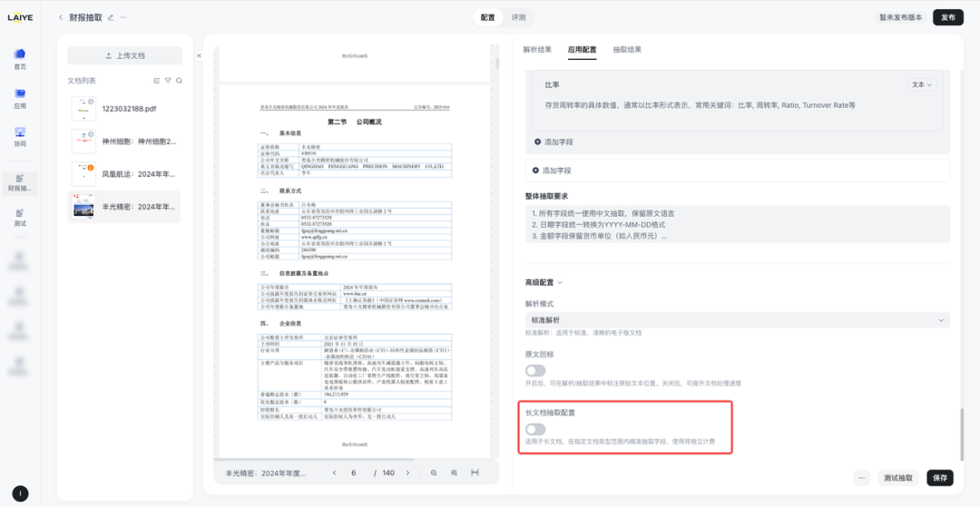Switch to the 评测 mode toggle
Image resolution: width=980 pixels, height=507 pixels.
tap(518, 17)
